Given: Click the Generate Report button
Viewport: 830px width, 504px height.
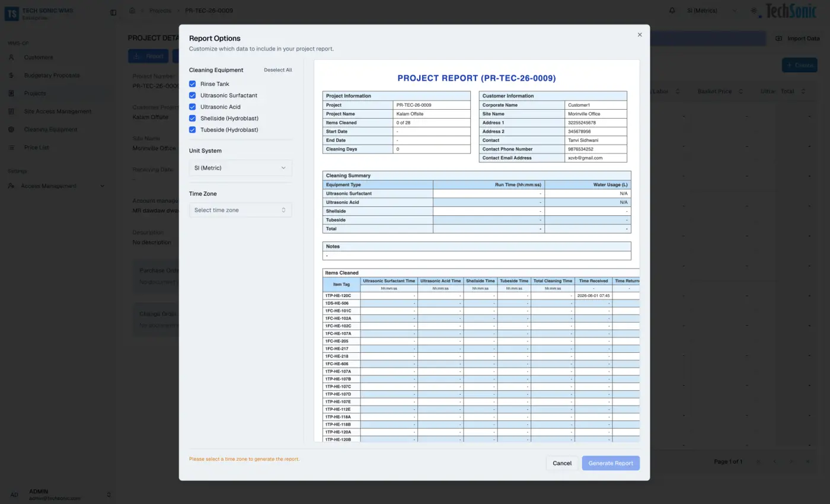Looking at the screenshot, I should click(x=611, y=463).
